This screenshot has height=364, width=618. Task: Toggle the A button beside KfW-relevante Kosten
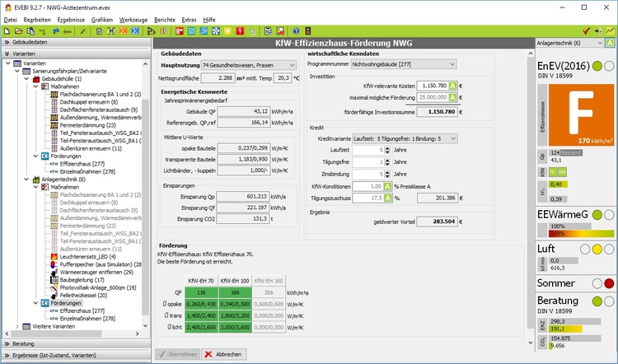click(x=453, y=86)
